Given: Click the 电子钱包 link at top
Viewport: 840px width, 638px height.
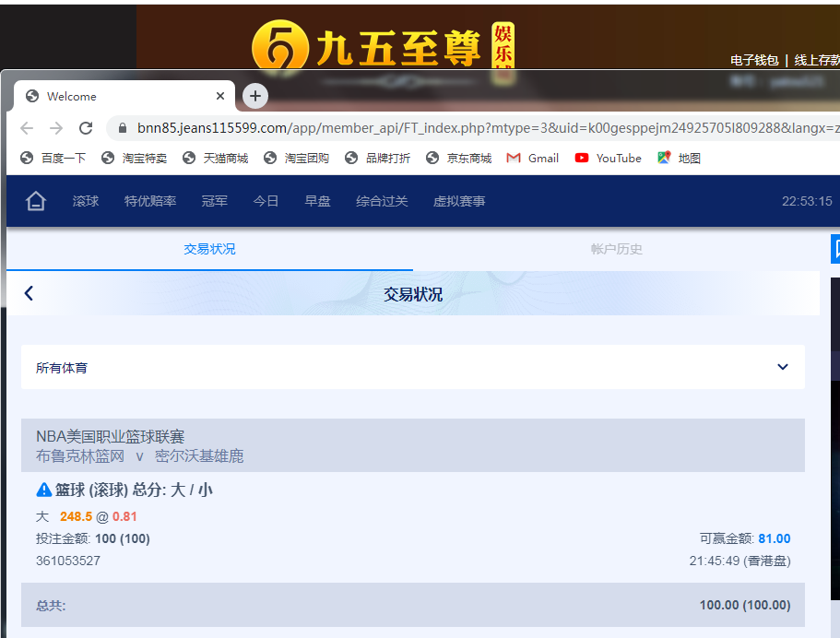Looking at the screenshot, I should click(x=754, y=60).
